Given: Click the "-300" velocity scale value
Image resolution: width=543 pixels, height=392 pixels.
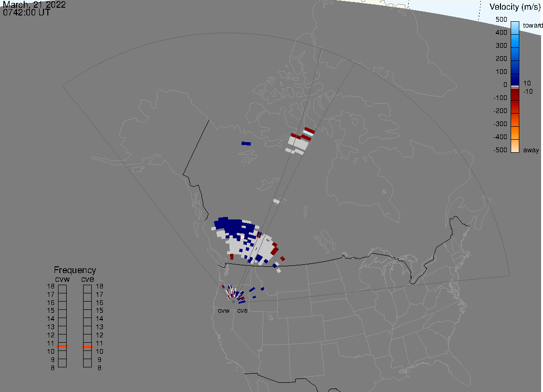Looking at the screenshot, I should (x=500, y=124).
